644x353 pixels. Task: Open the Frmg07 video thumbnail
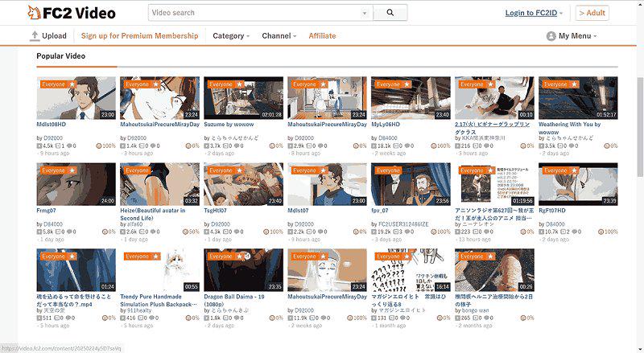click(76, 184)
